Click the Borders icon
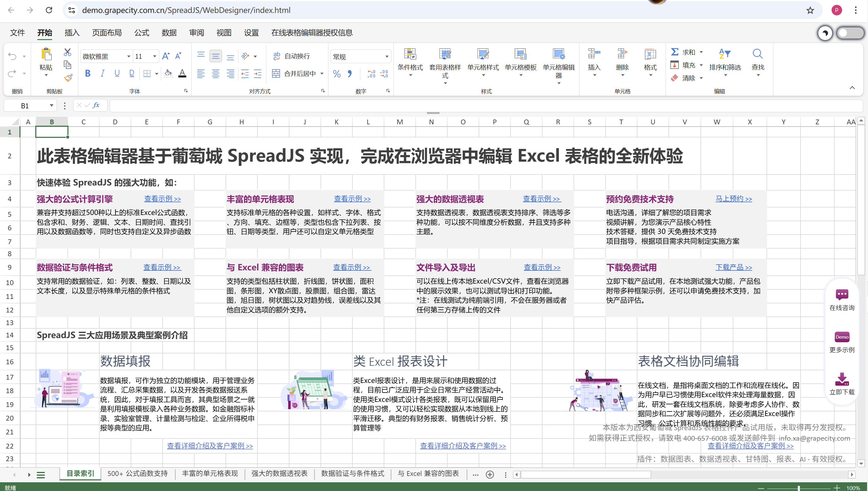The height and width of the screenshot is (491, 868). click(x=147, y=73)
